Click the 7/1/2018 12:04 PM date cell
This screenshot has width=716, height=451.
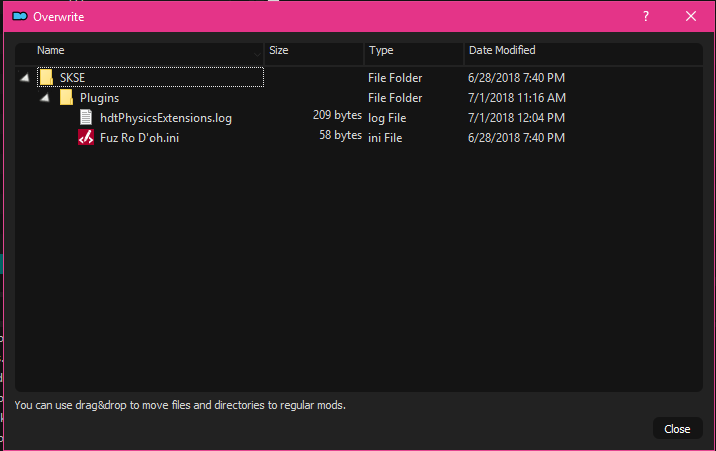(516, 118)
